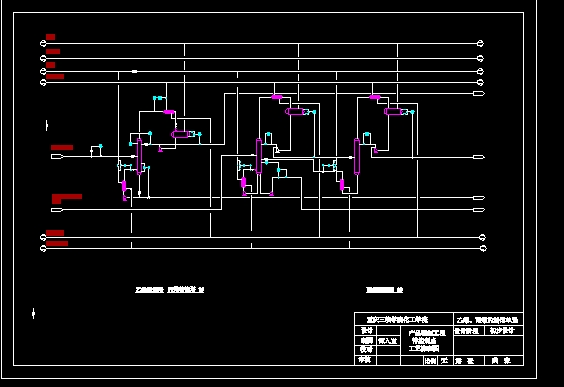Click the reboiler vessel beside the middle column
564x387 pixels.
[244, 182]
